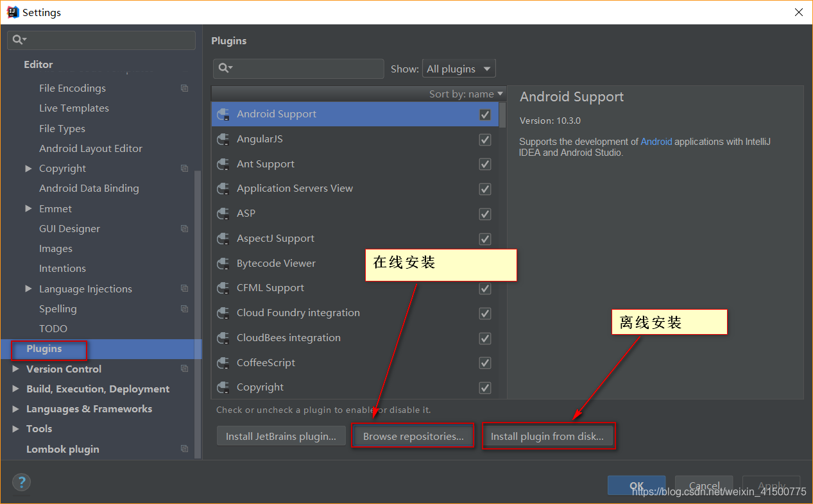Click the Version Control project-level icon
813x504 pixels.
point(185,369)
